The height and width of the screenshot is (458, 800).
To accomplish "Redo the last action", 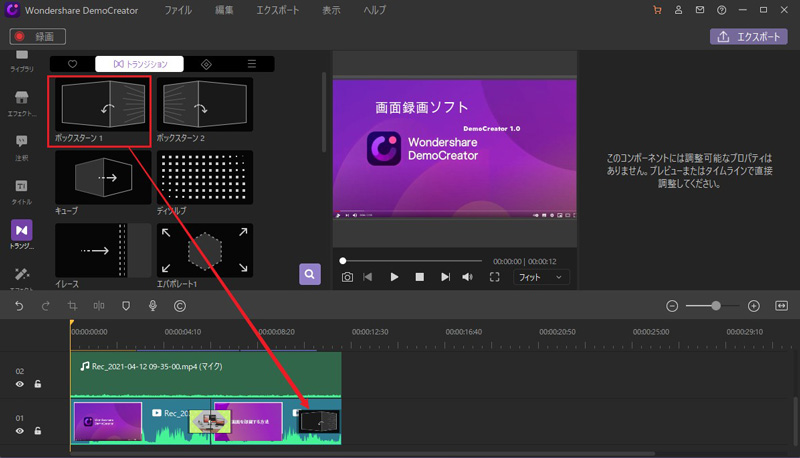I will click(45, 306).
